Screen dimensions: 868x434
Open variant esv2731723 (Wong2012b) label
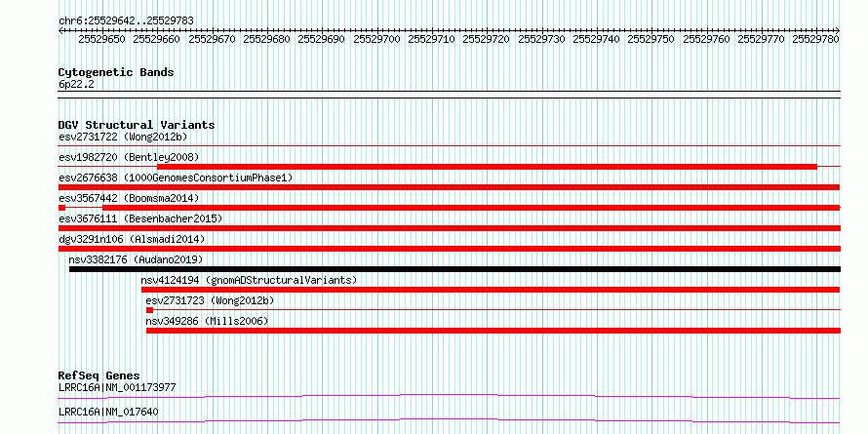point(211,300)
